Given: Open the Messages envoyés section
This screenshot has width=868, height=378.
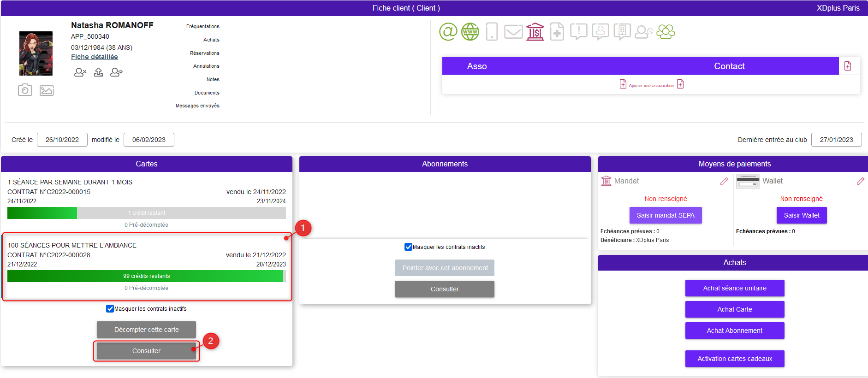Looking at the screenshot, I should 197,106.
